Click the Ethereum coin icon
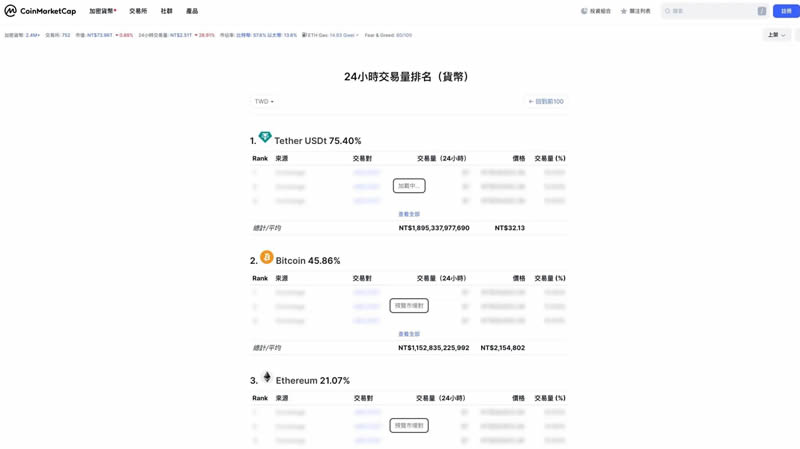The image size is (800, 449). tap(267, 377)
